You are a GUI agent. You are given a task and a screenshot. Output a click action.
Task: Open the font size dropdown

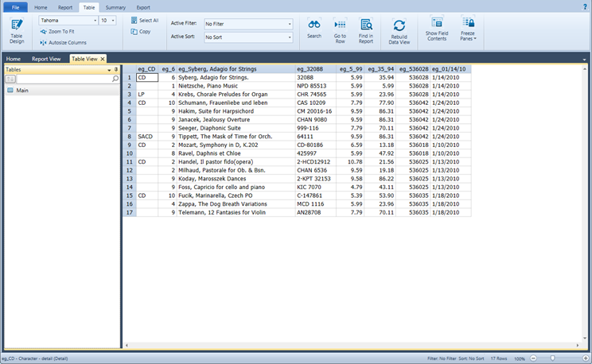[x=113, y=21]
